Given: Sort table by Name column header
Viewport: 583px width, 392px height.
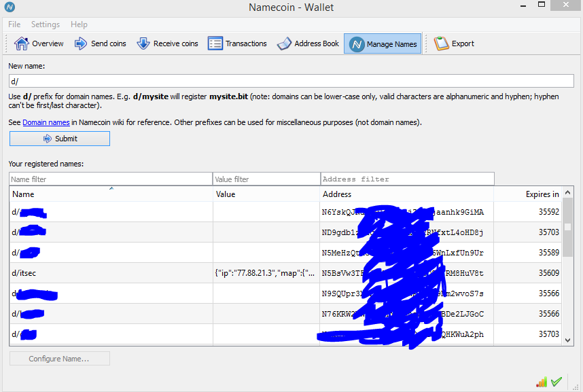Looking at the screenshot, I should 111,194.
